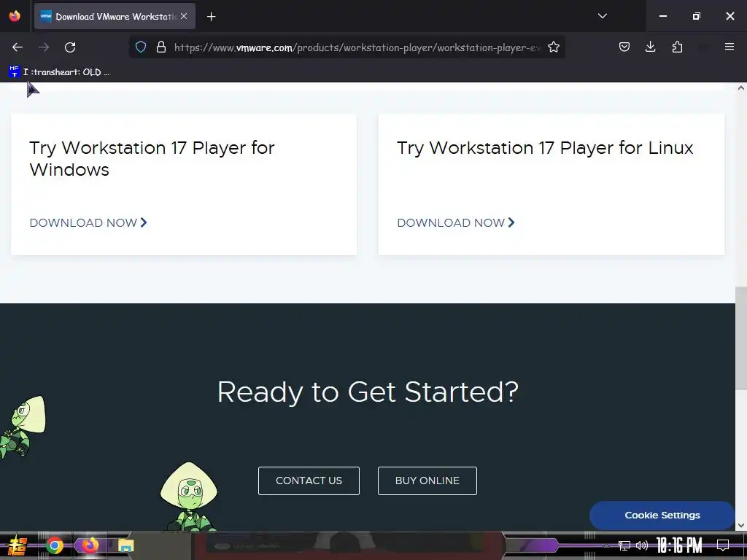The image size is (747, 560).
Task: Click the site padlock icon
Action: click(161, 47)
